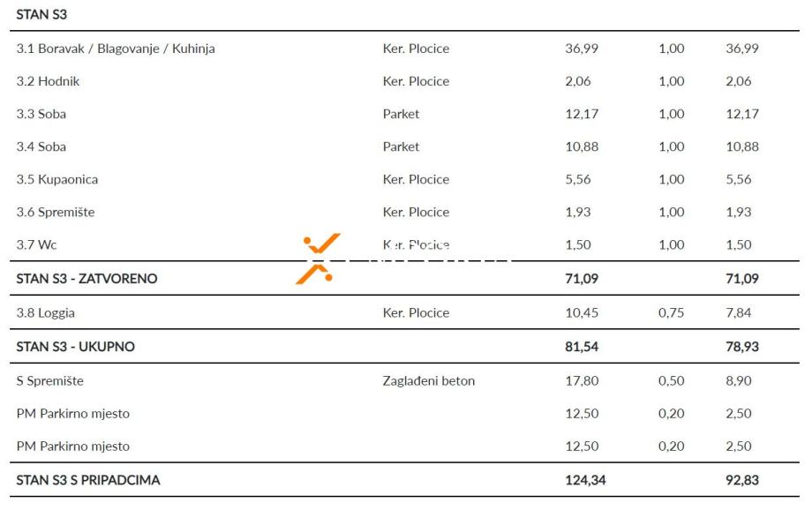Screen dimensions: 812x518
Task: Select the first Parket cell for 3.3 Soba
Action: pos(401,114)
